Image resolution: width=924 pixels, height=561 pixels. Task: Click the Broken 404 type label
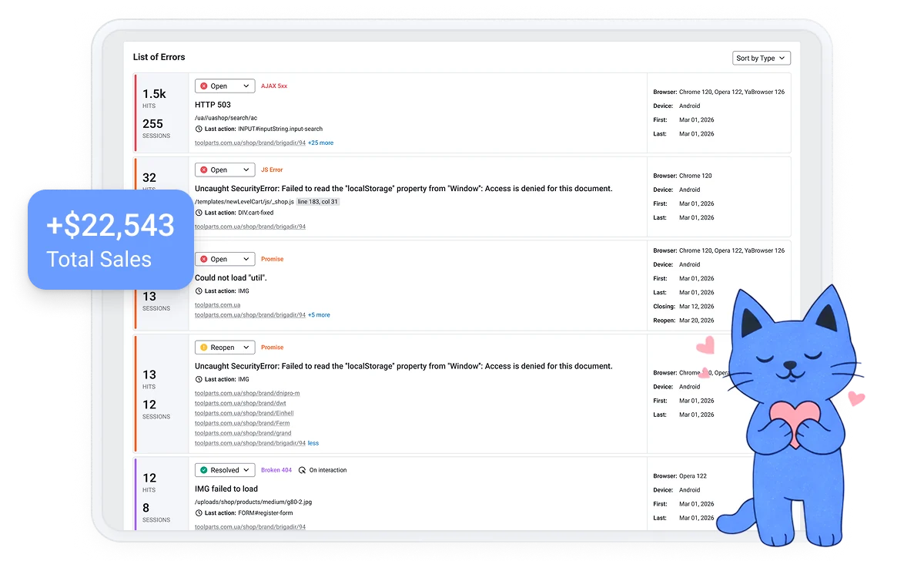click(x=276, y=470)
